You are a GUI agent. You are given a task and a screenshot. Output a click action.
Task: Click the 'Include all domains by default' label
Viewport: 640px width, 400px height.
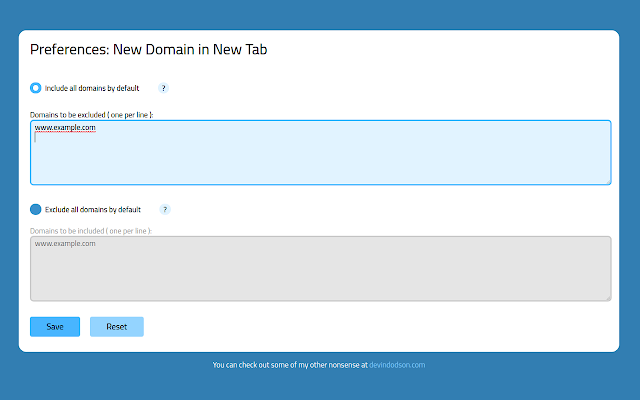(x=92, y=88)
